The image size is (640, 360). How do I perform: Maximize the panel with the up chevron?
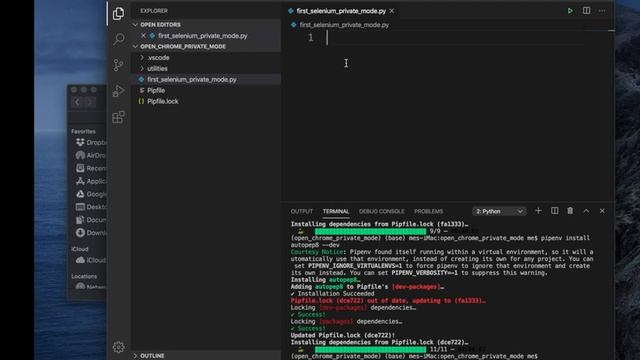pos(586,211)
